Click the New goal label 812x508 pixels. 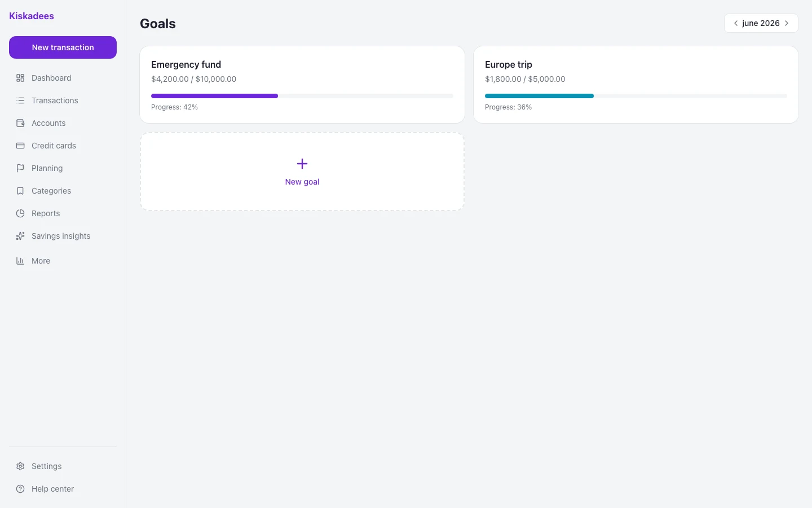tap(302, 182)
